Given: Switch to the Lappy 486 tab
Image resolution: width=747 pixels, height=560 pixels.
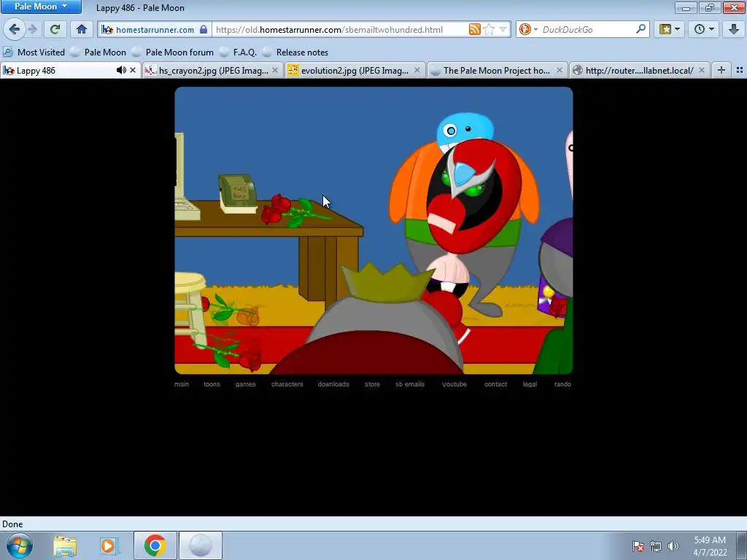Looking at the screenshot, I should point(57,71).
